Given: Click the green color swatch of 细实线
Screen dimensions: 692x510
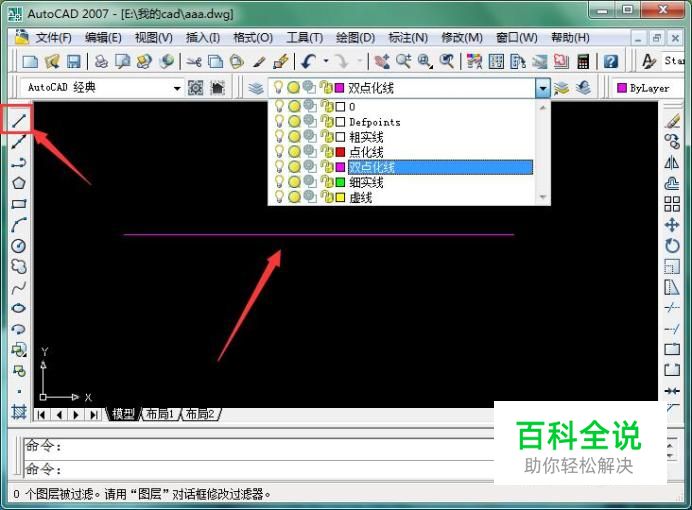Looking at the screenshot, I should click(340, 182).
